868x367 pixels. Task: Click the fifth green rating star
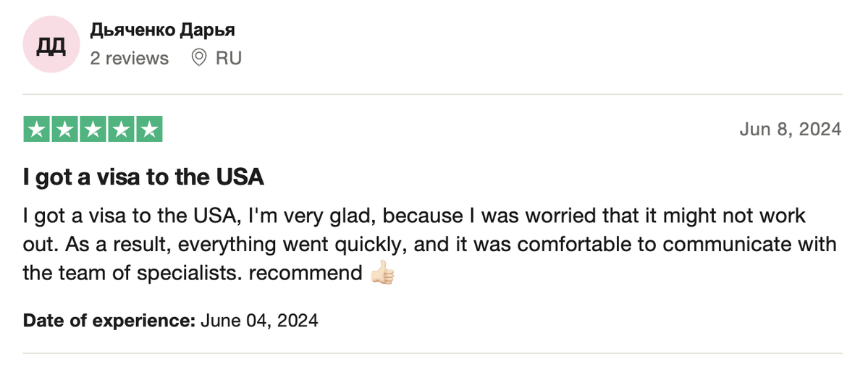coord(149,129)
